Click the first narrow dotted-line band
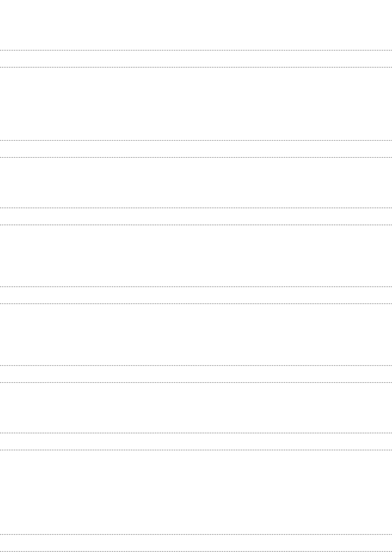392x552 pixels. click(x=196, y=59)
